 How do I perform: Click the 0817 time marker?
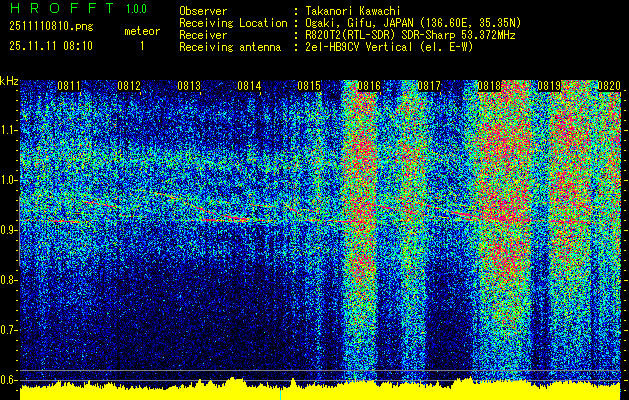pos(429,86)
